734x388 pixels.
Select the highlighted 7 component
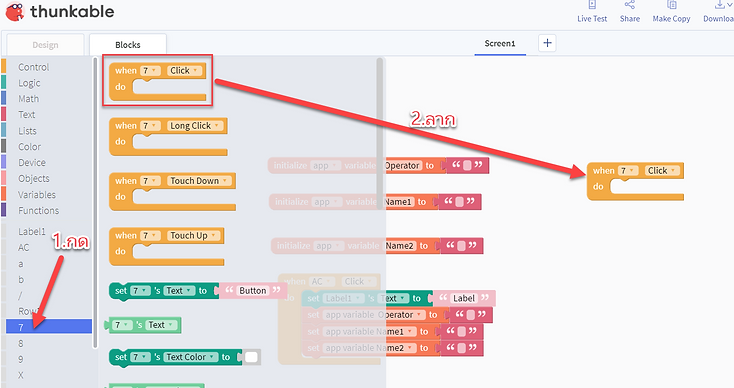49,327
